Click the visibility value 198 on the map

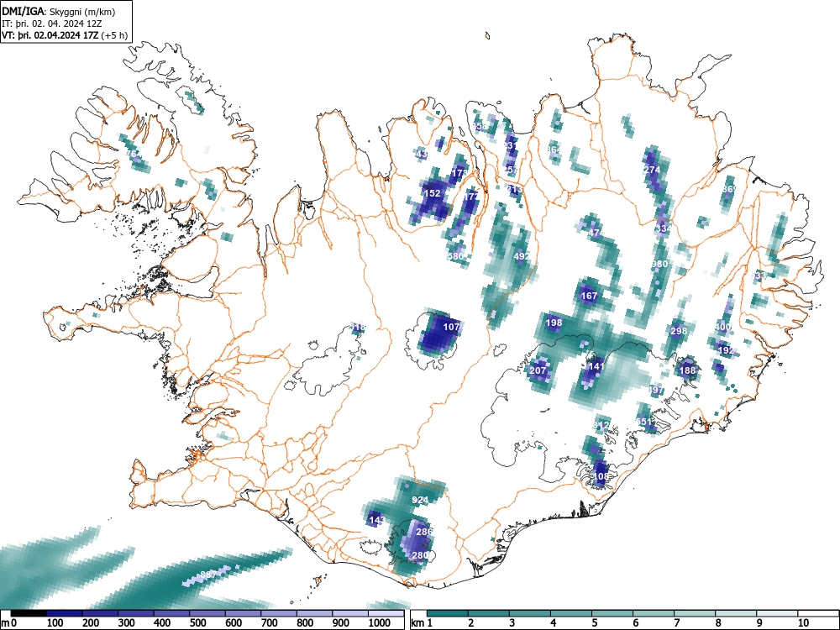[x=554, y=323]
